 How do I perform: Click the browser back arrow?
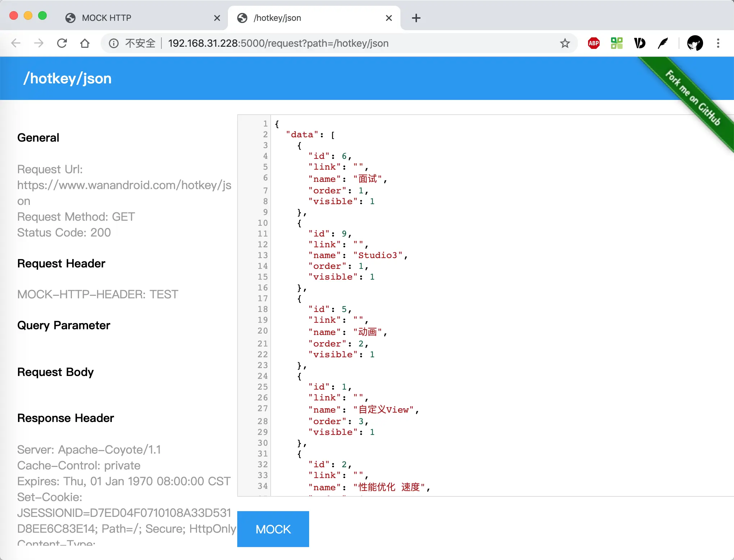pyautogui.click(x=16, y=43)
